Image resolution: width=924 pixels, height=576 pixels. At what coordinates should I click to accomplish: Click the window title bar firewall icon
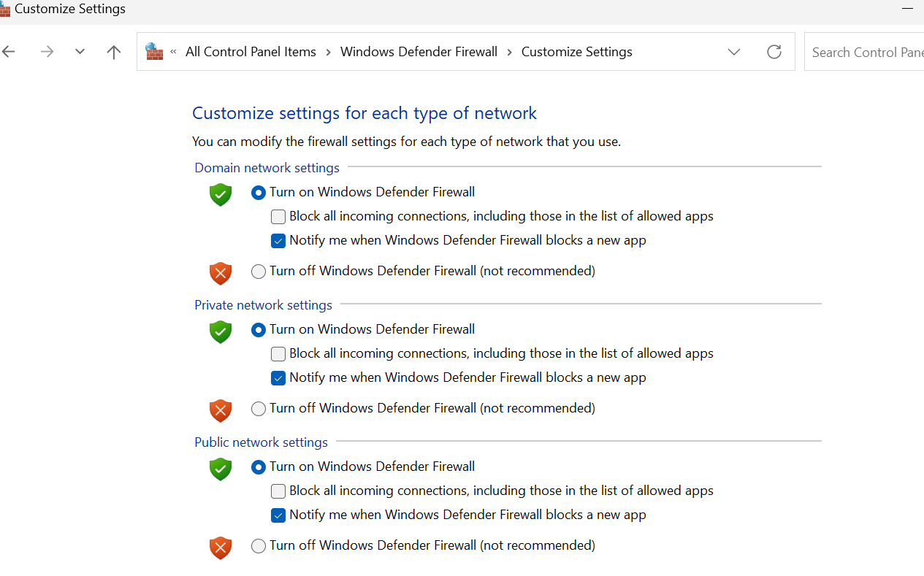pyautogui.click(x=4, y=9)
